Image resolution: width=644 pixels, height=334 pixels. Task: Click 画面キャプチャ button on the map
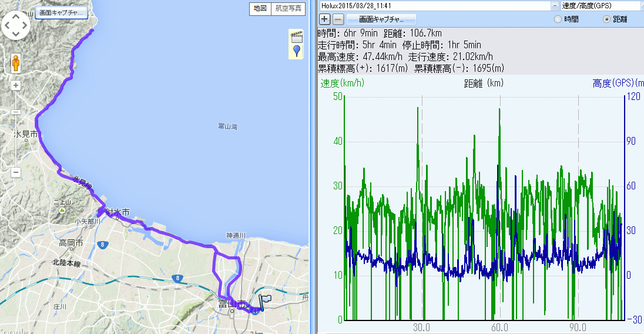click(62, 12)
